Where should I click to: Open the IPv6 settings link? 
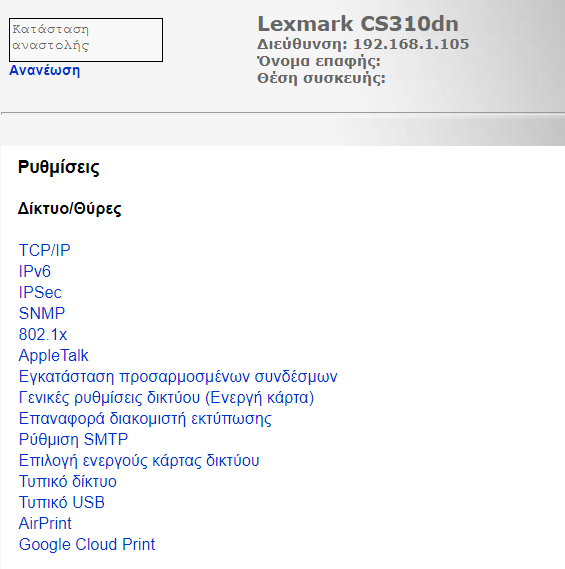tap(34, 271)
